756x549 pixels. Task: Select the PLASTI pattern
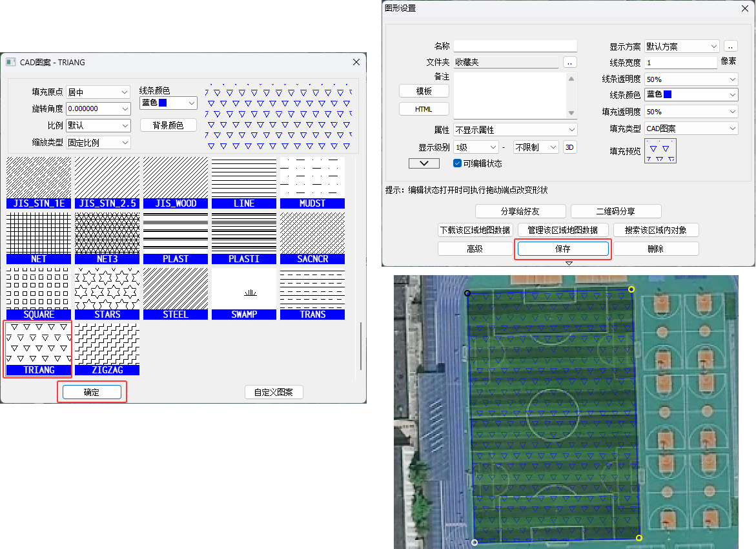pos(244,238)
